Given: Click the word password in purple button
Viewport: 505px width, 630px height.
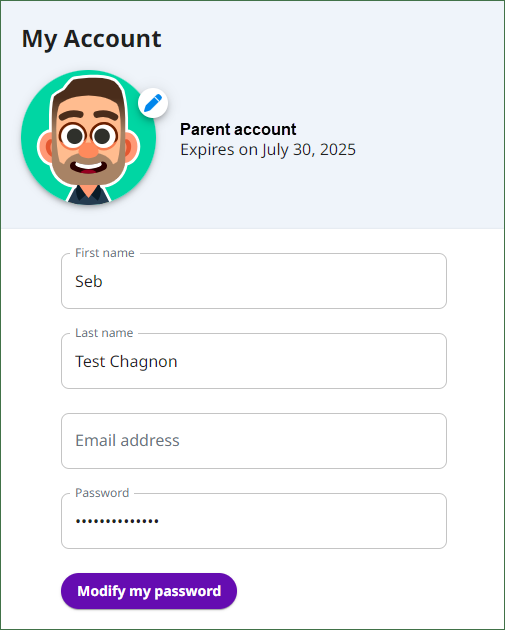Looking at the screenshot, I should click(188, 591).
